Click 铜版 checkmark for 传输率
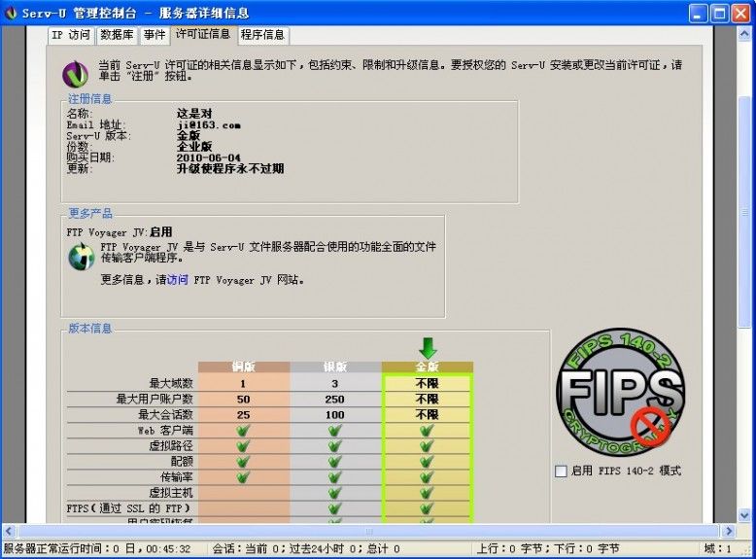 coord(244,477)
